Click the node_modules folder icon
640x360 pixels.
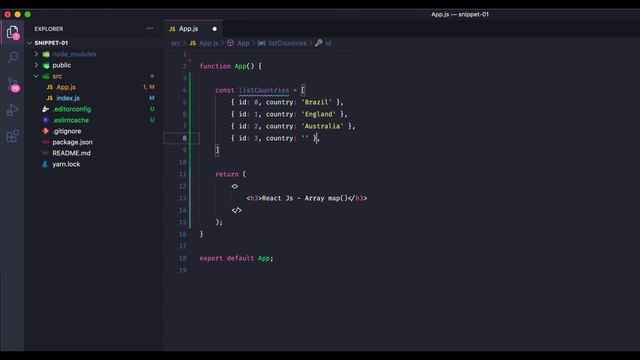click(x=46, y=54)
